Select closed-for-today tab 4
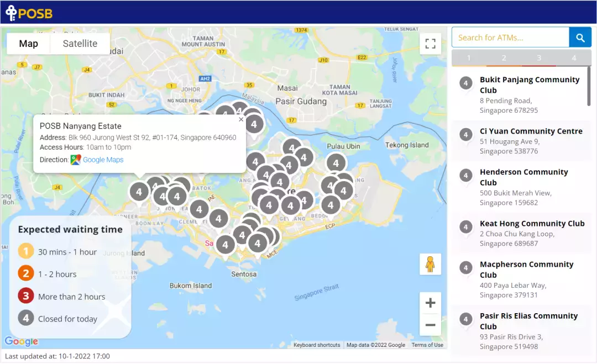Image resolution: width=597 pixels, height=364 pixels. tap(574, 58)
